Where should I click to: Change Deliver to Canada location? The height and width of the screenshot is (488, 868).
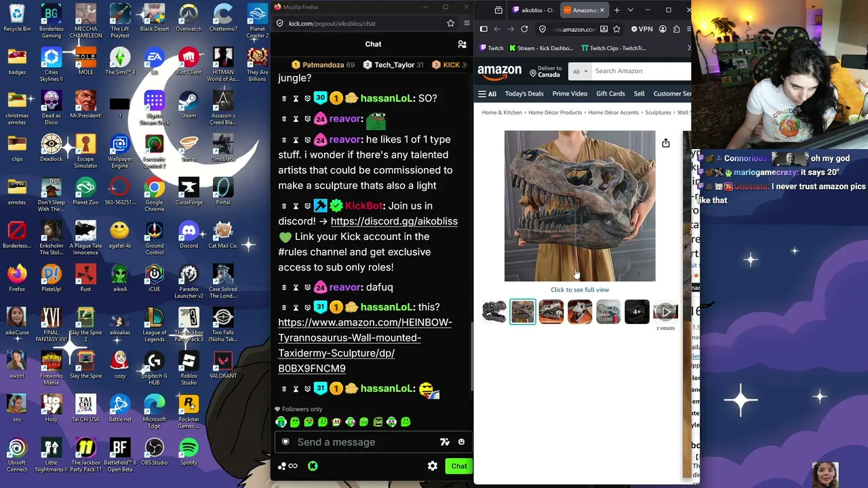(545, 71)
